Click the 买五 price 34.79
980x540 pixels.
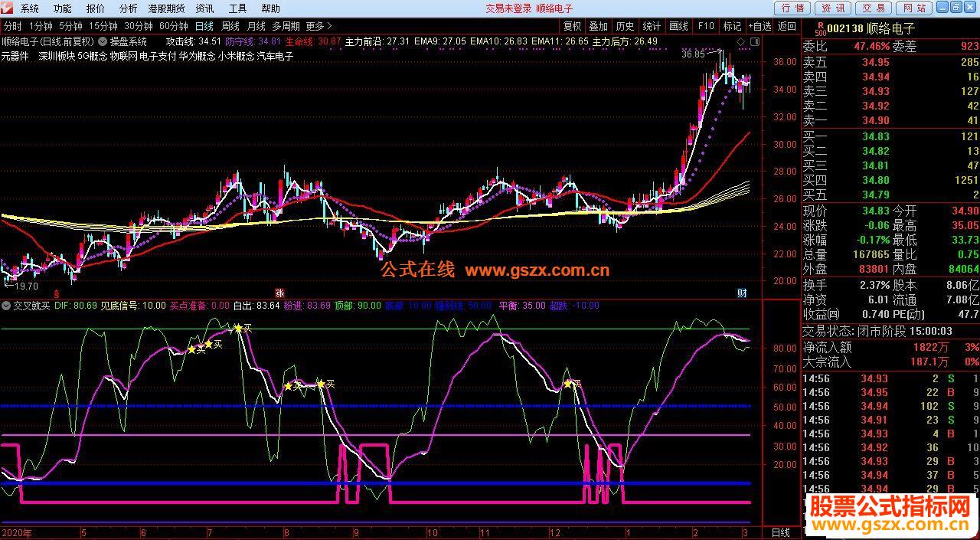pyautogui.click(x=876, y=195)
